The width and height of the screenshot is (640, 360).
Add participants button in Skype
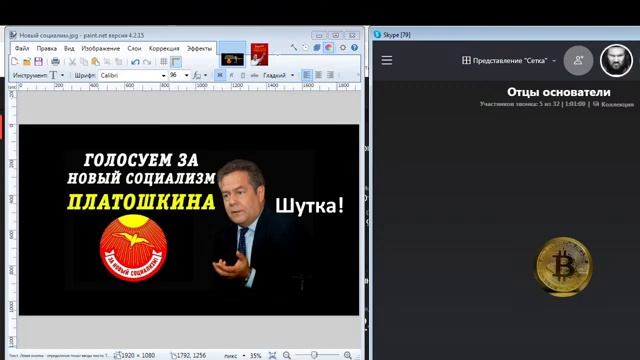click(x=578, y=60)
